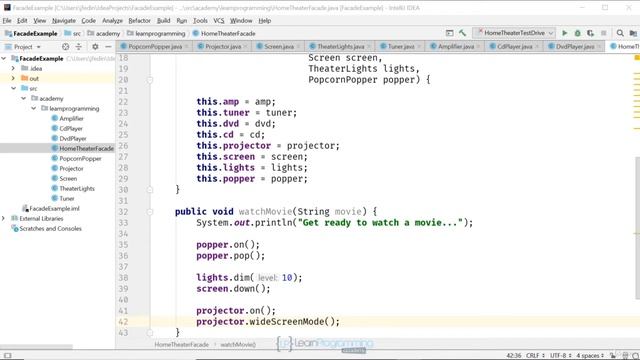
Task: Click fold end marker on line 30
Action: point(150,189)
